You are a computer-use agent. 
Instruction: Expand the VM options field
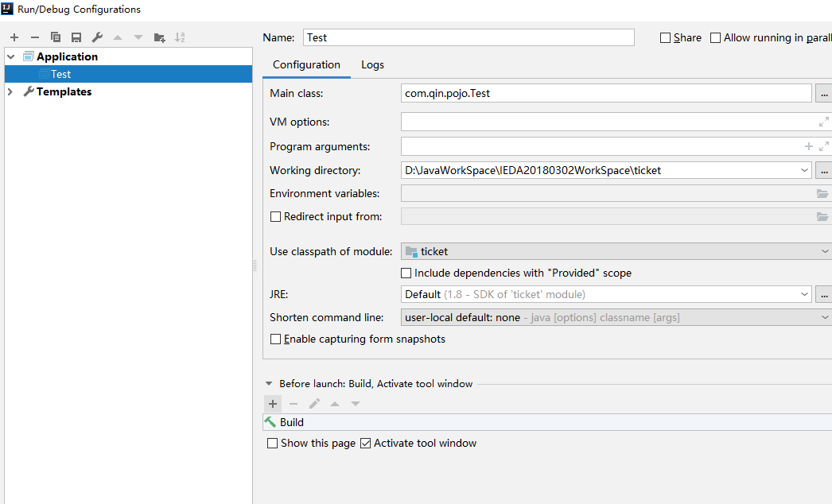(824, 122)
